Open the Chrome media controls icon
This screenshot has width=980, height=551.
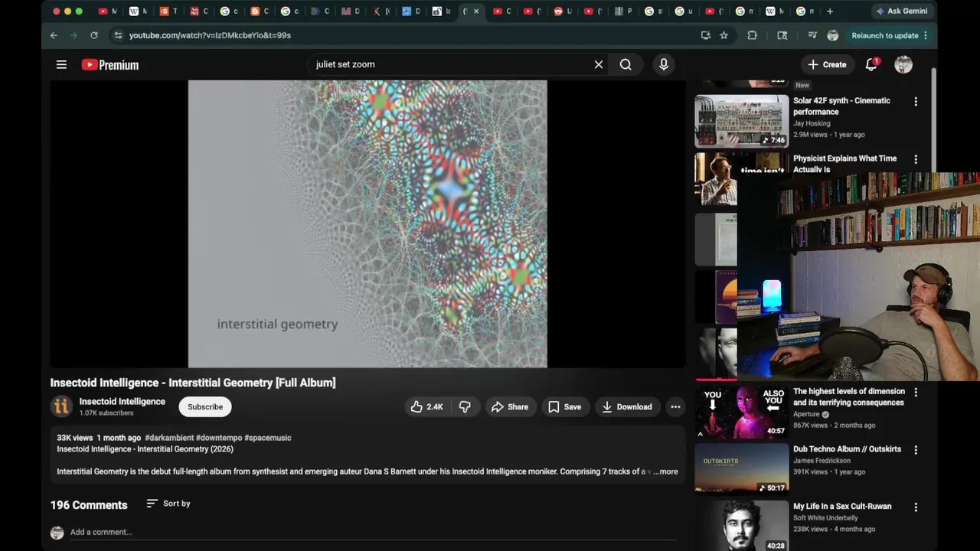tap(812, 35)
